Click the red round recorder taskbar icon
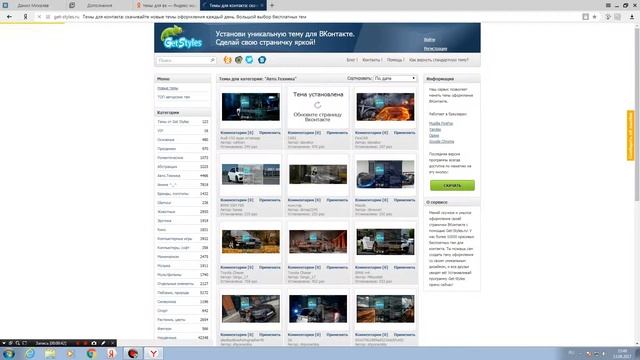The height and width of the screenshot is (360, 640). point(133,353)
